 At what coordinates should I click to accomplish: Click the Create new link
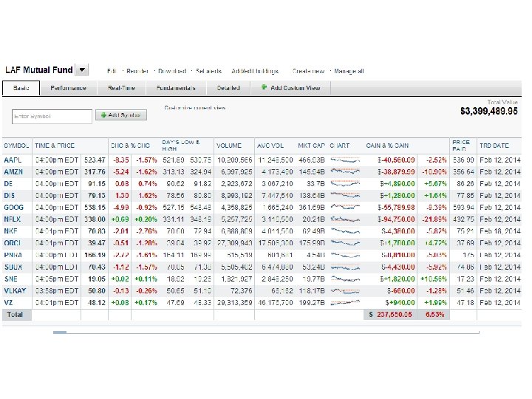(308, 71)
